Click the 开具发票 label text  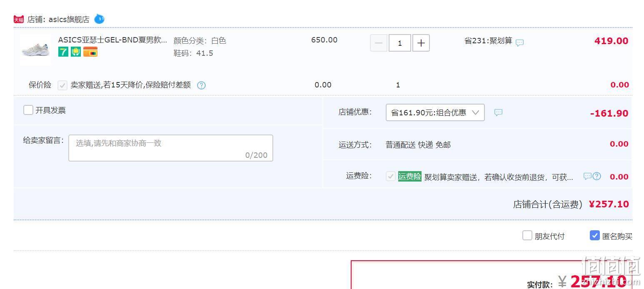(50, 110)
